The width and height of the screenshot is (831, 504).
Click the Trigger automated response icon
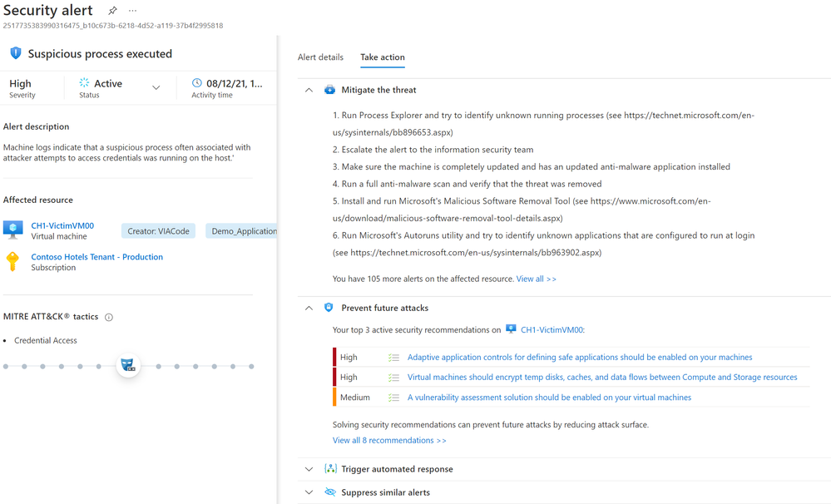[330, 468]
